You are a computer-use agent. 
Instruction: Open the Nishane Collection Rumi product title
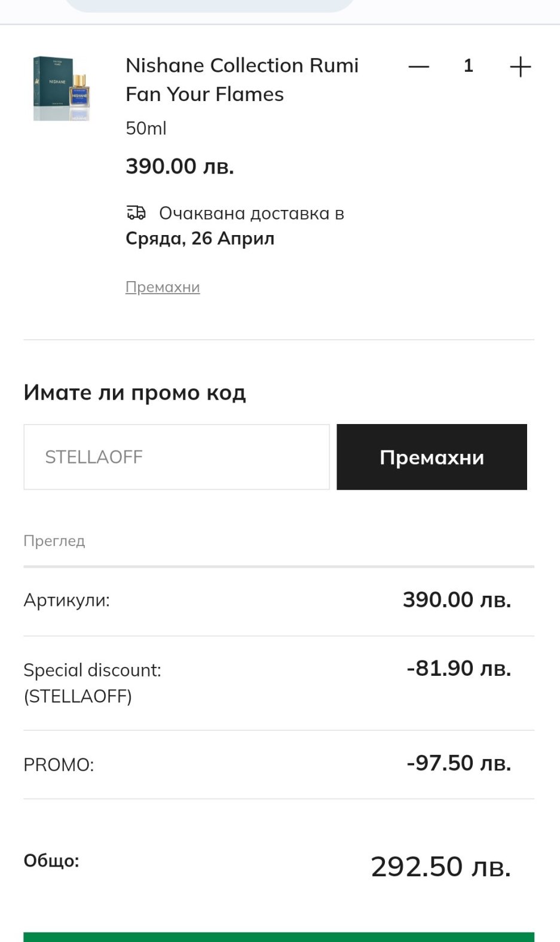click(x=241, y=80)
